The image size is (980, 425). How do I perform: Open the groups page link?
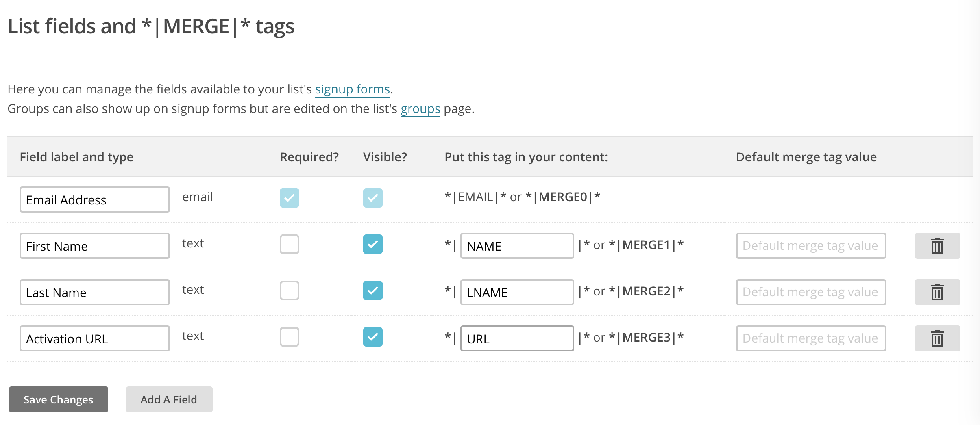pos(420,109)
